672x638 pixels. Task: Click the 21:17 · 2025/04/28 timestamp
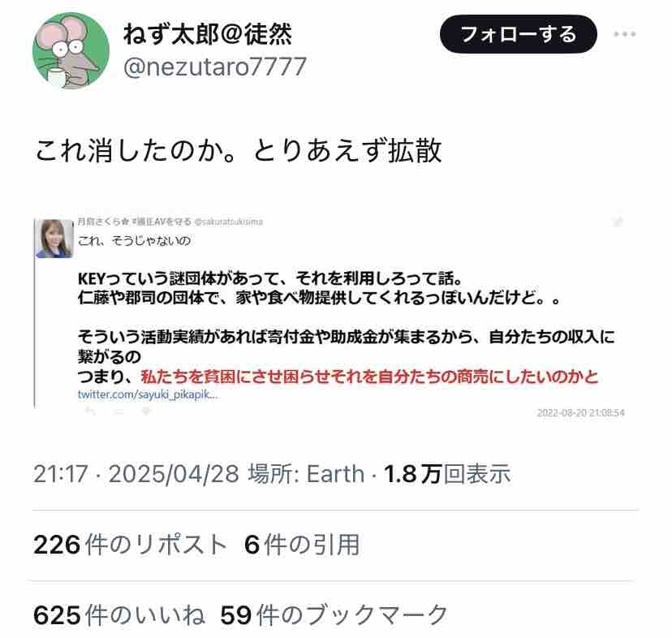click(x=136, y=474)
